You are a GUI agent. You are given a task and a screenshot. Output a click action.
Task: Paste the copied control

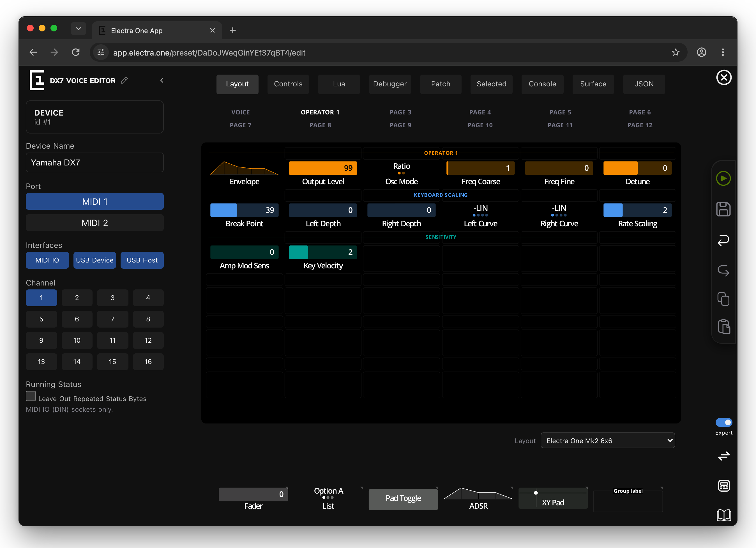(x=724, y=326)
